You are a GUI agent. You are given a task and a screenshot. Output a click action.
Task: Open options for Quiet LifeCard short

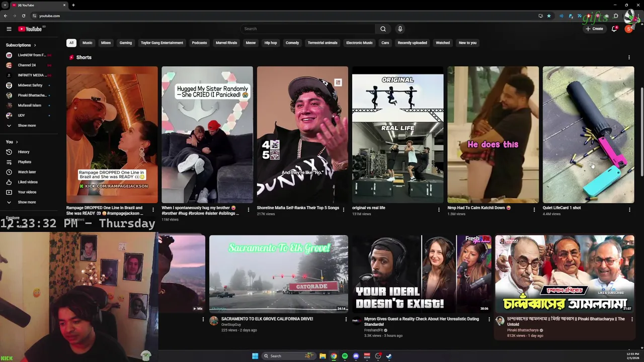tap(629, 209)
